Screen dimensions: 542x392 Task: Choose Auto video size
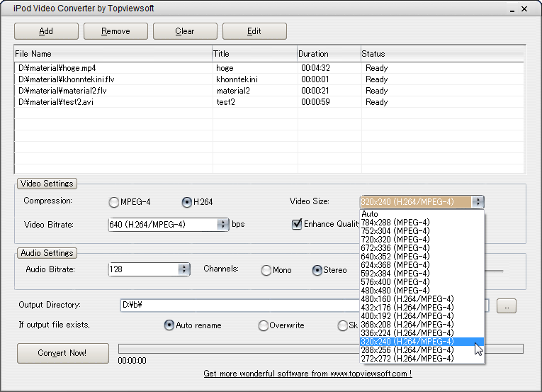pyautogui.click(x=422, y=214)
